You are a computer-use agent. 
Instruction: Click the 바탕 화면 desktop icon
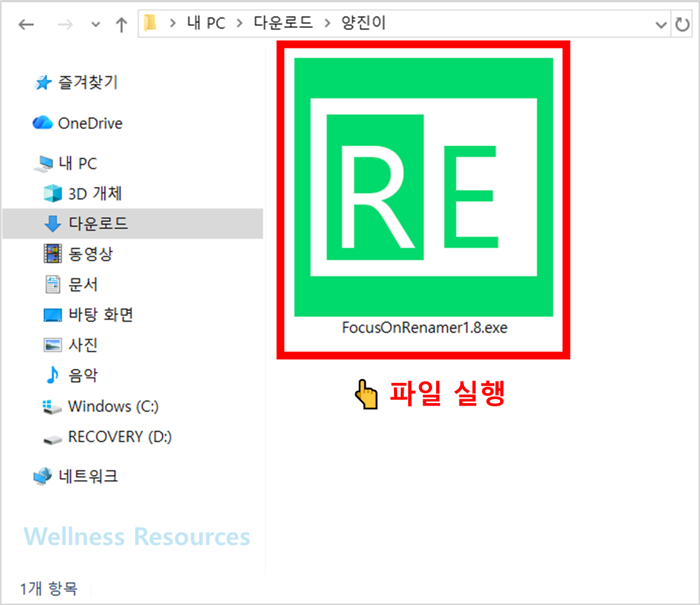[52, 314]
